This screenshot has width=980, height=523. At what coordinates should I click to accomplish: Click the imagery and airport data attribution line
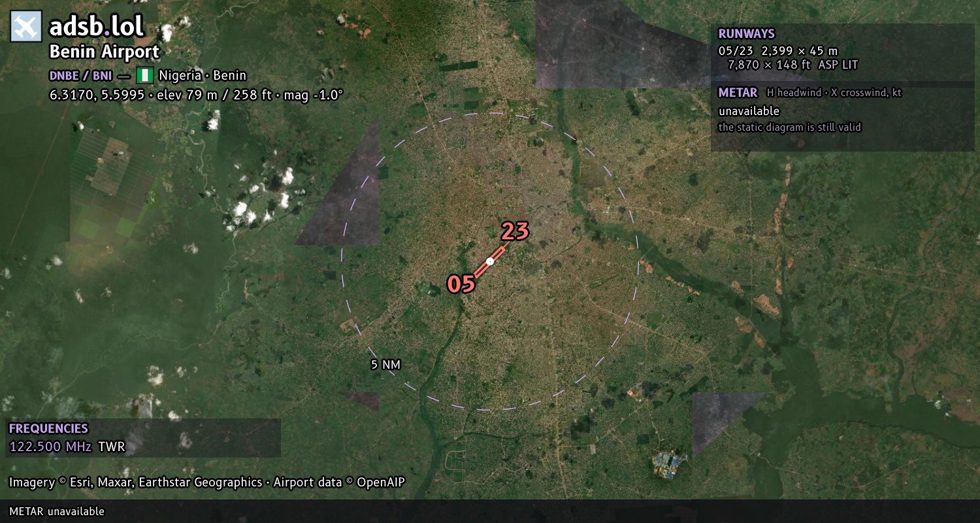(x=207, y=482)
